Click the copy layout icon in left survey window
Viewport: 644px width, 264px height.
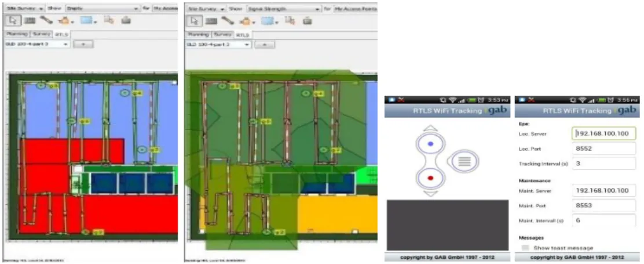(x=109, y=20)
